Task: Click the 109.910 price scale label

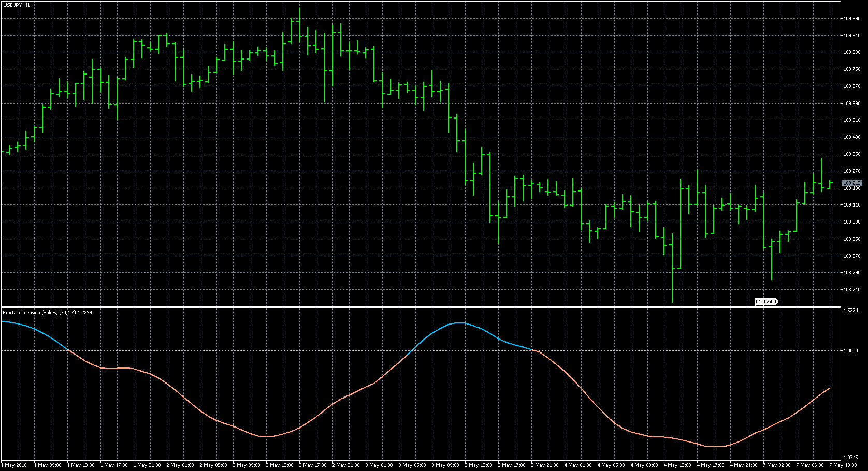Action: point(852,36)
